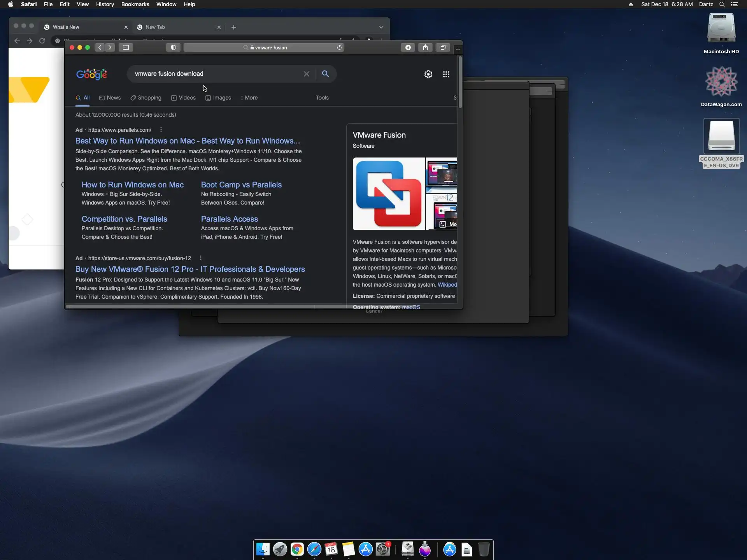Open the Safari downloads icon
This screenshot has width=747, height=560.
(408, 47)
